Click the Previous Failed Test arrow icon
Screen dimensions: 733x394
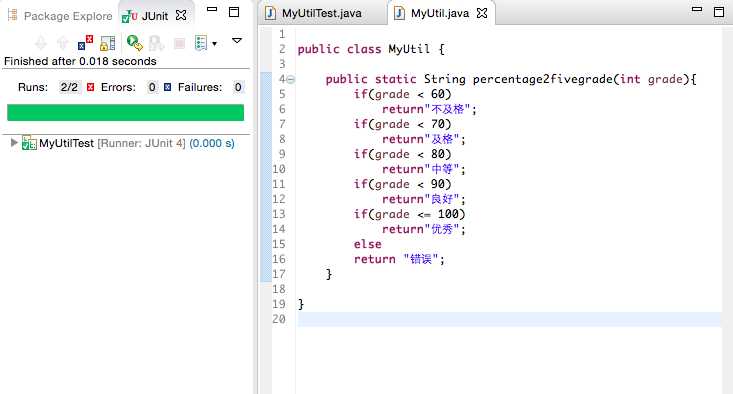(x=62, y=43)
